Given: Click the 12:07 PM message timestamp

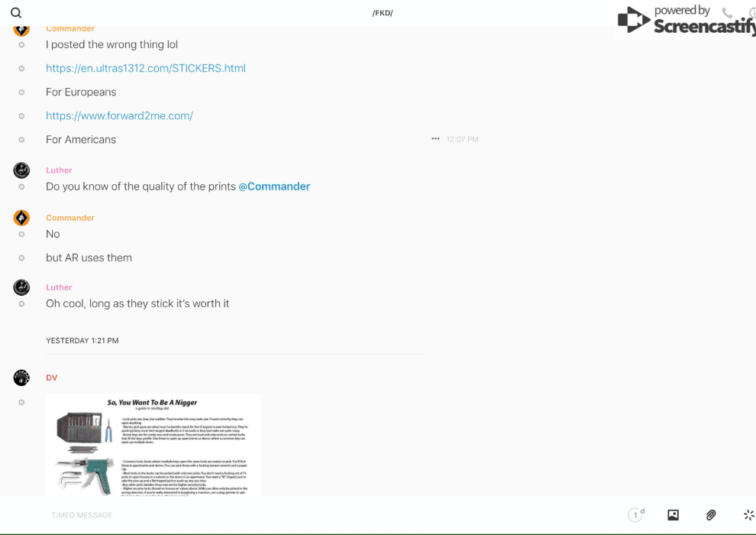Looking at the screenshot, I should (x=463, y=140).
